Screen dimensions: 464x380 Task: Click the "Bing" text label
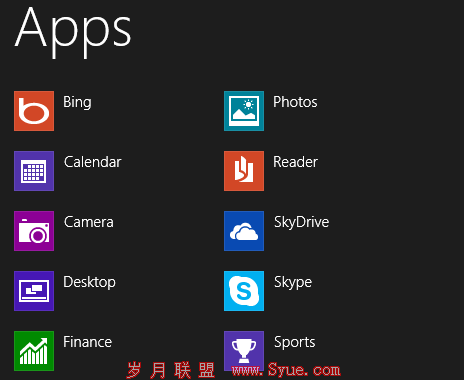[77, 102]
